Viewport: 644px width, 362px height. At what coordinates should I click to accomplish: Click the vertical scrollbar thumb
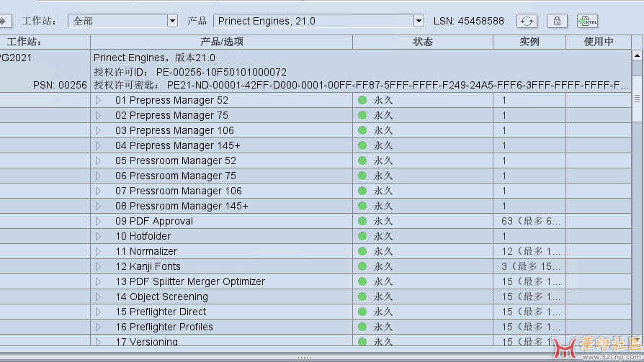coord(637,98)
